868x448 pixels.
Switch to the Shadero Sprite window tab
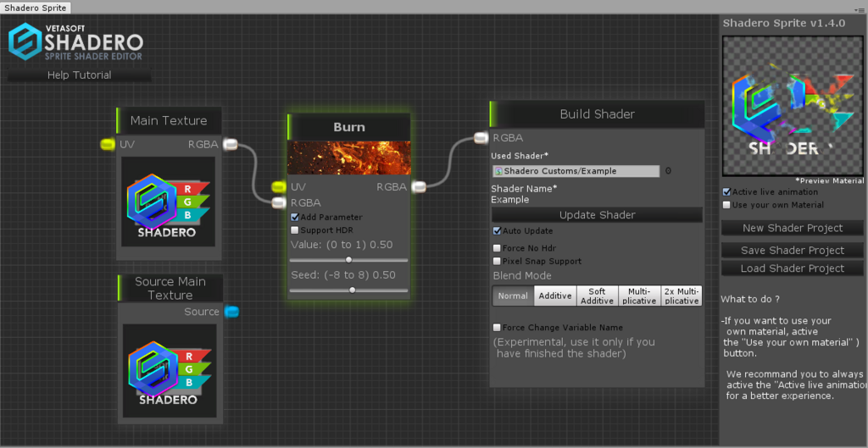35,8
